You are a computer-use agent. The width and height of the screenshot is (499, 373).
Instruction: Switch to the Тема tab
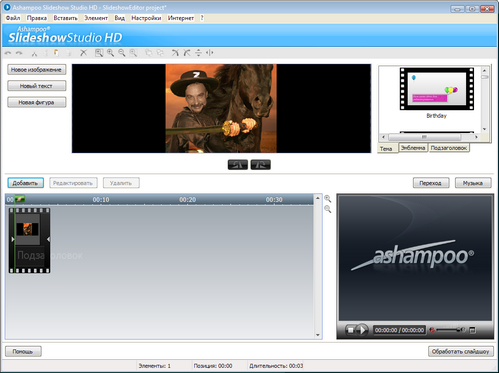[386, 148]
